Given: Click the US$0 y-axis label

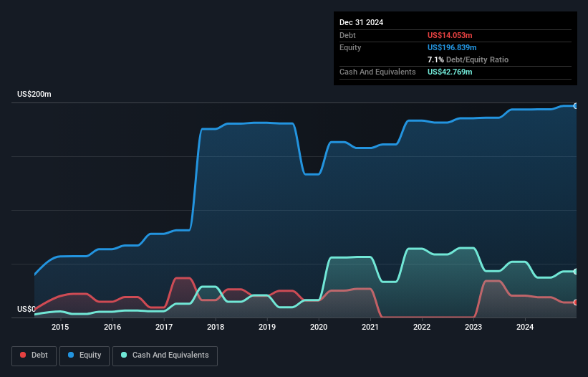Looking at the screenshot, I should click(x=26, y=309).
